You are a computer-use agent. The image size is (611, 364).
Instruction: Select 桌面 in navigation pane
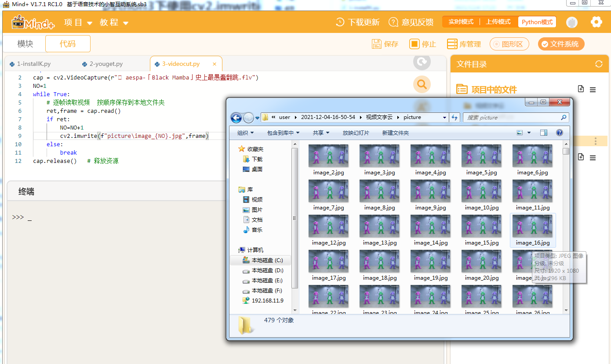pos(253,169)
